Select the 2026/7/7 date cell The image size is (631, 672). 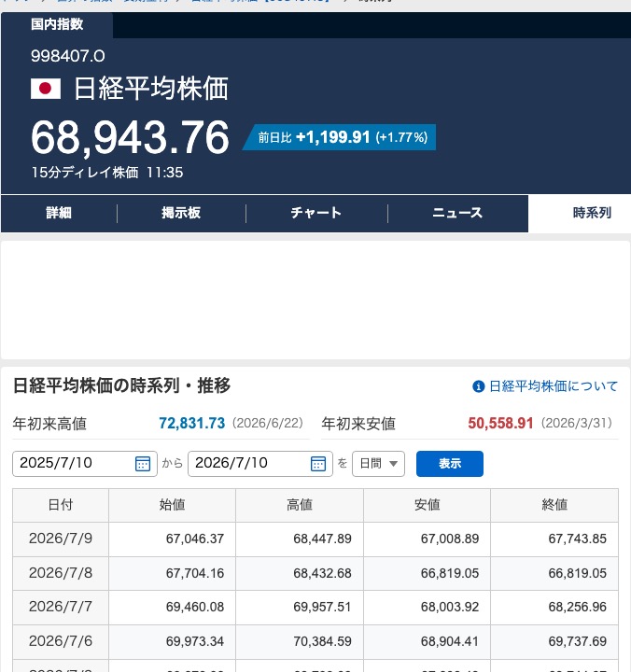tap(61, 608)
